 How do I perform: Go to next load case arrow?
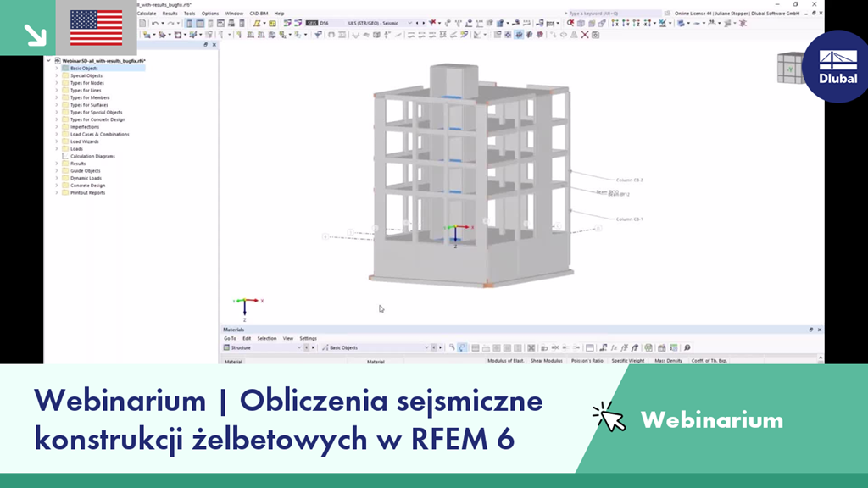click(x=424, y=23)
